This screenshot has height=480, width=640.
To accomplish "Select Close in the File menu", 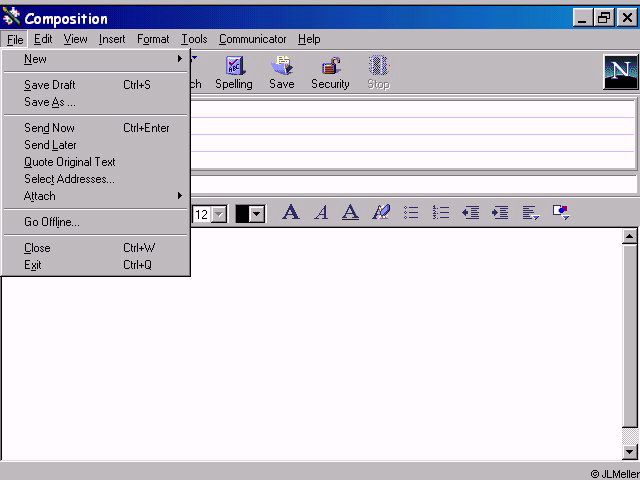I will [96, 248].
